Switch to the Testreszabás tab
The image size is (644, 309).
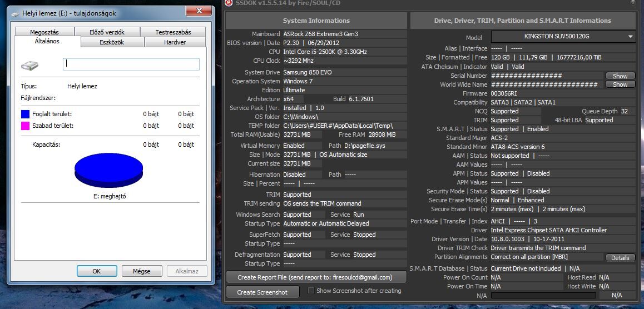tap(173, 32)
